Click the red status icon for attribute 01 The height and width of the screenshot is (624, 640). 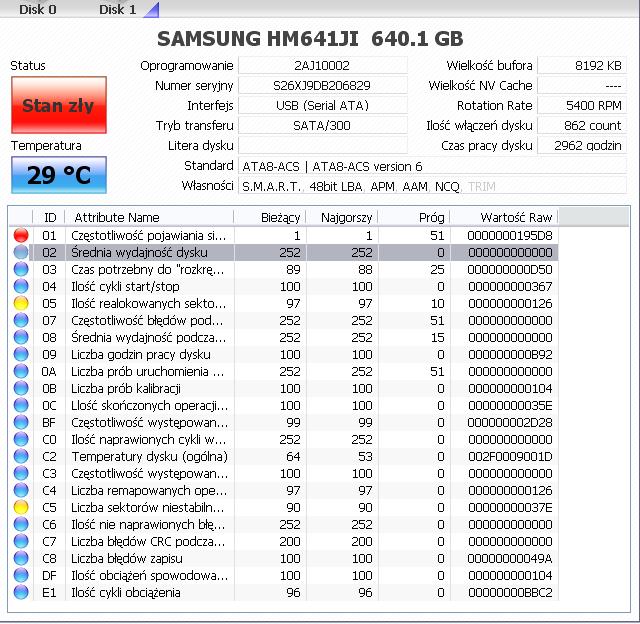coord(21,235)
